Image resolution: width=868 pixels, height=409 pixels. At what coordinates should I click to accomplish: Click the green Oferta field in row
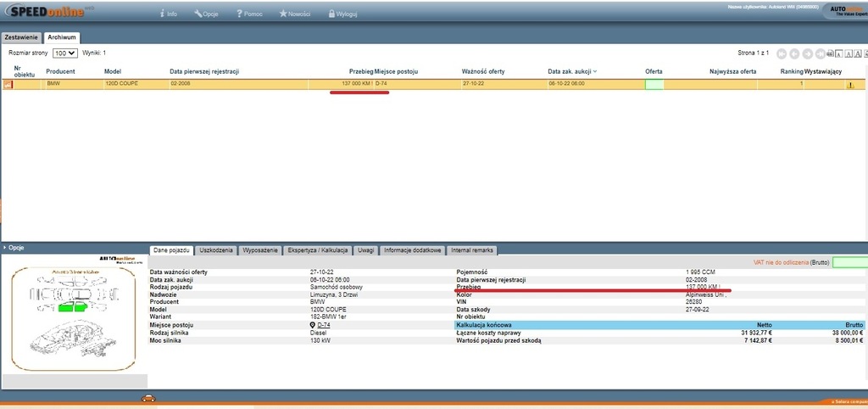pos(654,85)
